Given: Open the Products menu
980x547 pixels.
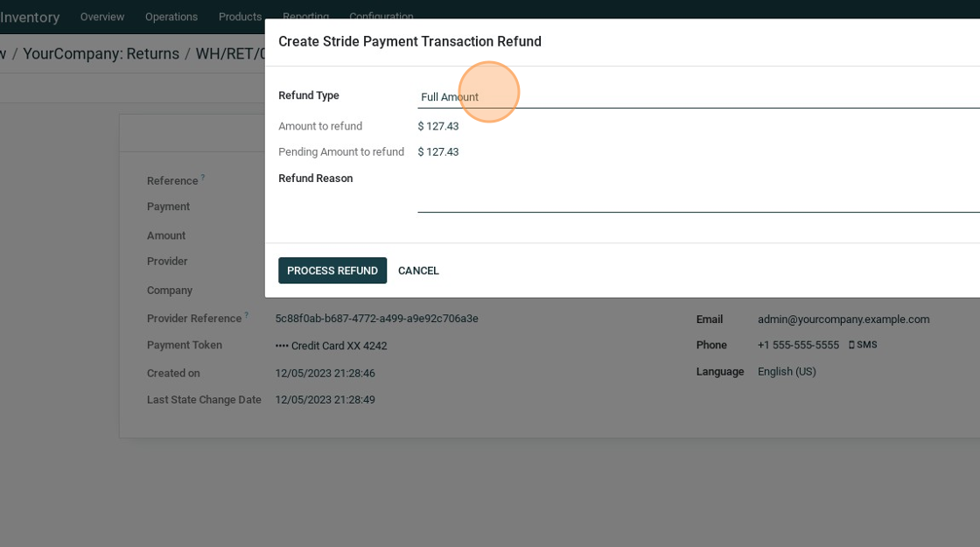Looking at the screenshot, I should click(x=240, y=17).
